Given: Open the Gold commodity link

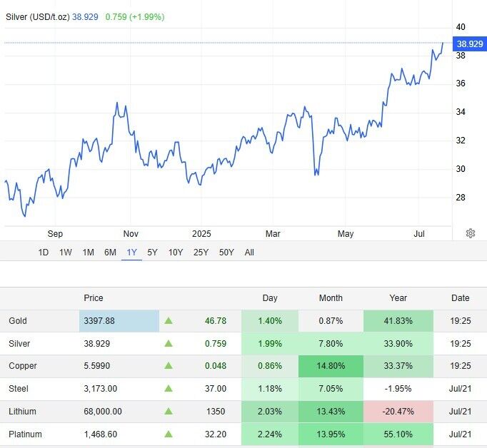Looking at the screenshot, I should click(18, 321).
